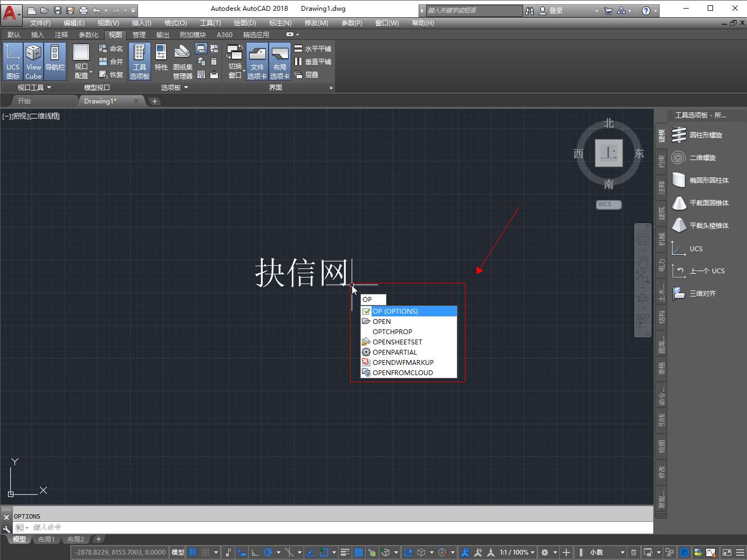Expand the WCS coordinate system dropdown

coord(608,205)
